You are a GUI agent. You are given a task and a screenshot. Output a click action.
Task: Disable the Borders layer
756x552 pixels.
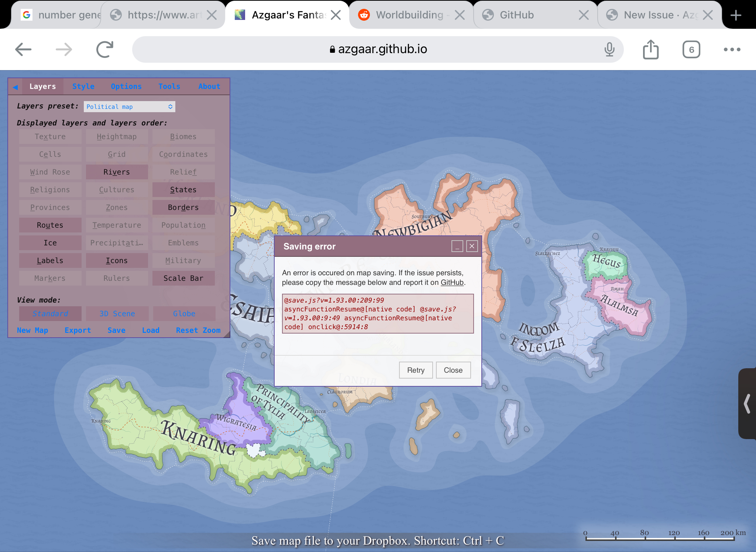pos(183,207)
